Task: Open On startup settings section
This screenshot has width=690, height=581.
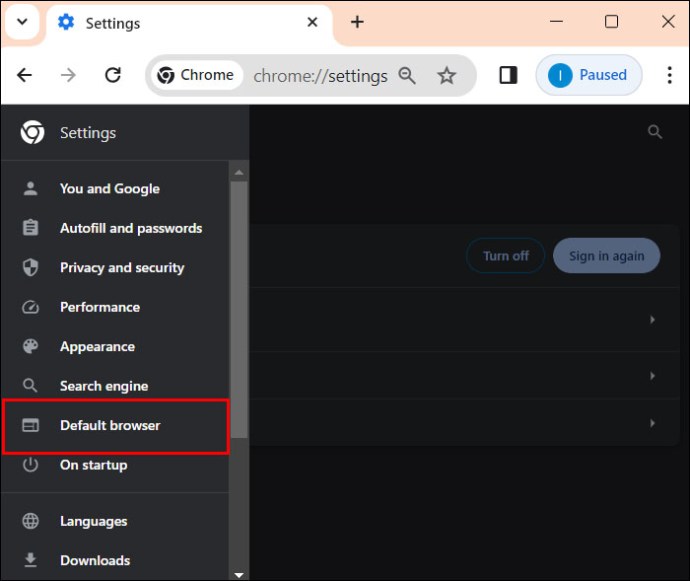Action: click(x=115, y=465)
